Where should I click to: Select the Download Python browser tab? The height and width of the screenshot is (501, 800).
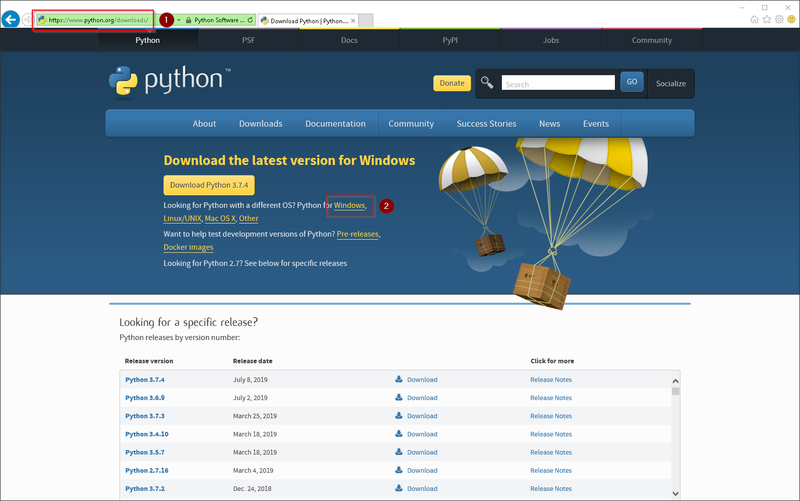point(308,20)
